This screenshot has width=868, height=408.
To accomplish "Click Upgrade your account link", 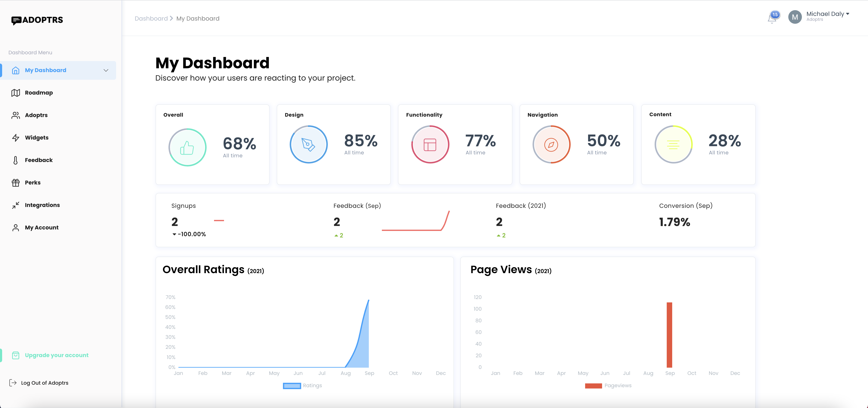I will point(56,355).
